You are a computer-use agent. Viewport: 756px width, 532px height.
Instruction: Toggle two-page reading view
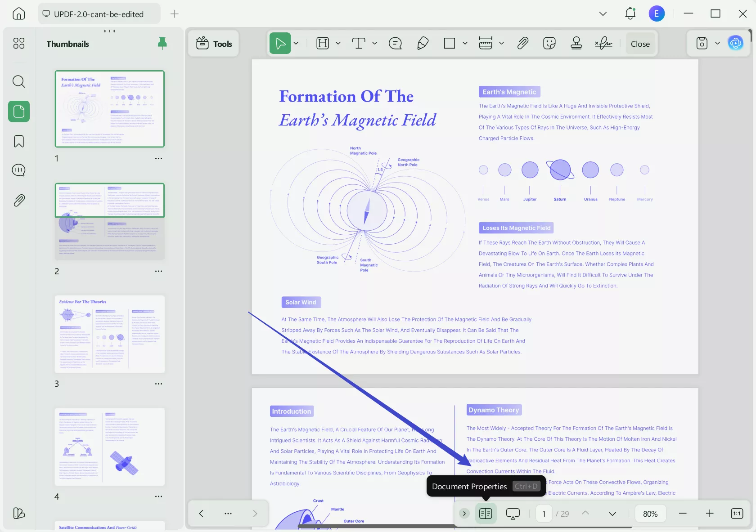point(485,514)
